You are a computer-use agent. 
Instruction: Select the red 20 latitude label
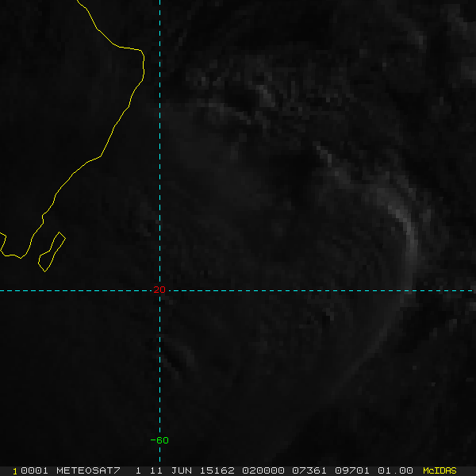[159, 290]
